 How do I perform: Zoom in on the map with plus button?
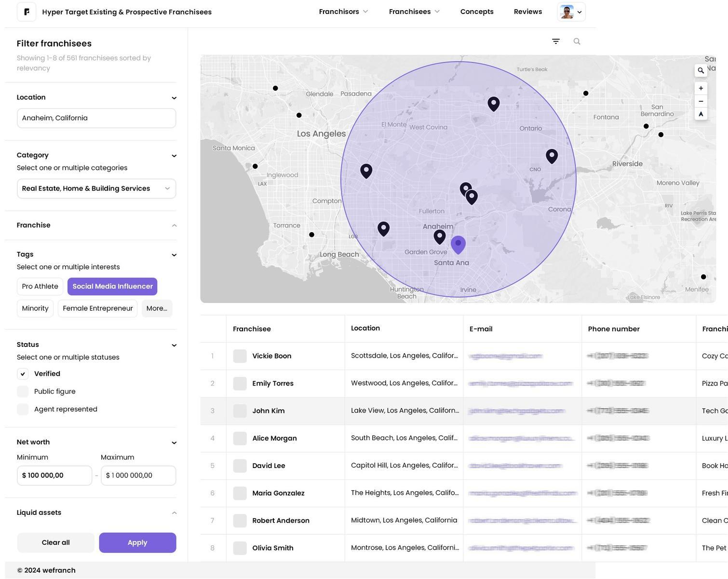[x=701, y=88]
